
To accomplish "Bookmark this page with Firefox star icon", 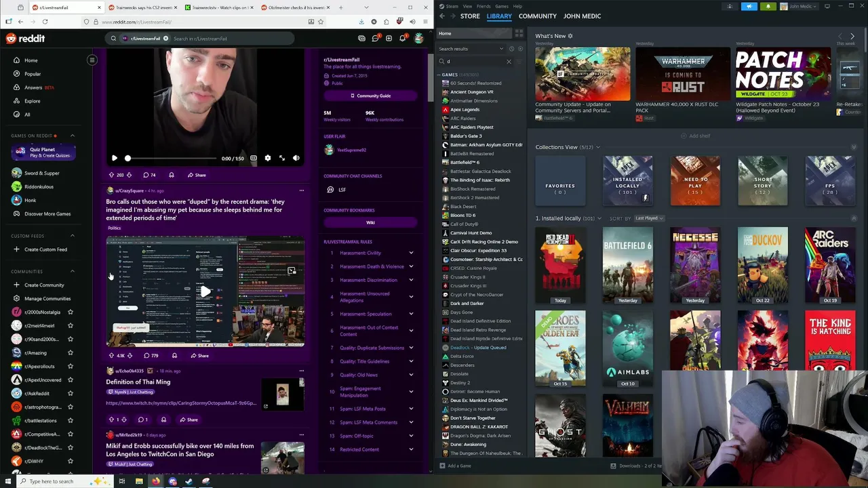I will [321, 22].
